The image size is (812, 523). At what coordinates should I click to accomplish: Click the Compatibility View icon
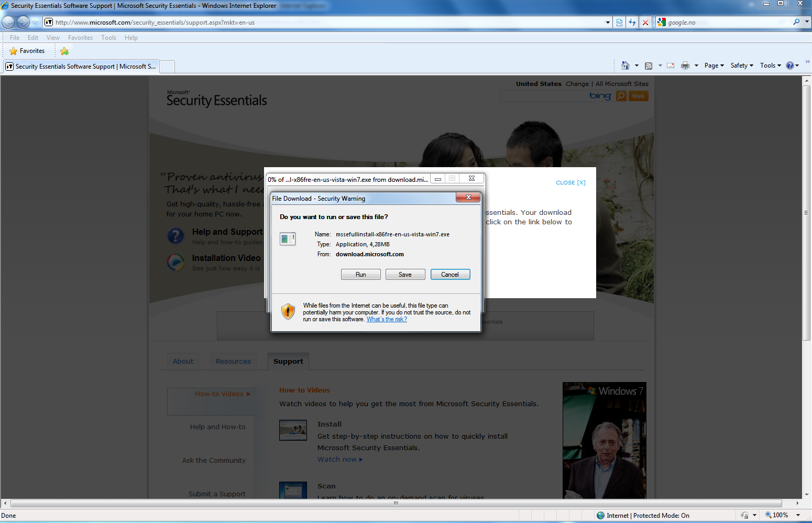click(x=620, y=23)
